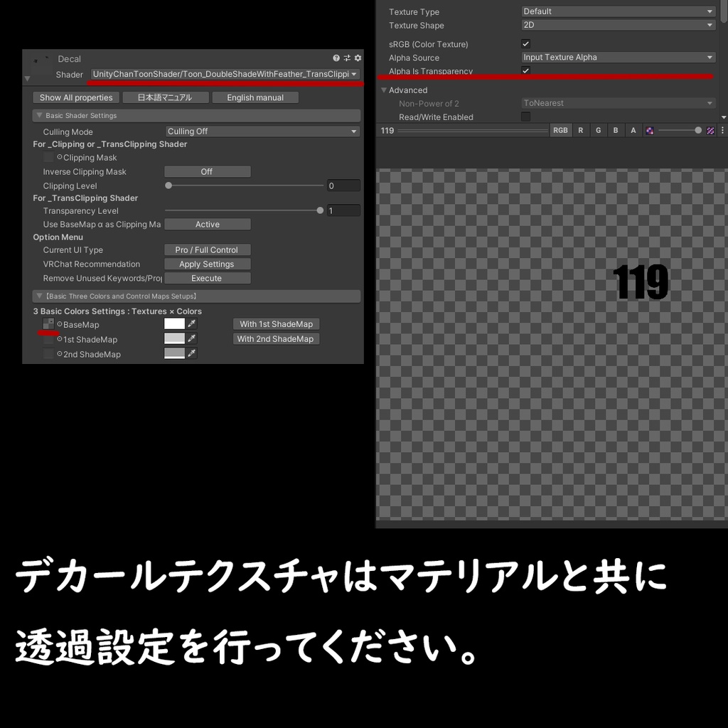
Task: Open 2nd ShadeMap color swatch
Action: tap(175, 353)
